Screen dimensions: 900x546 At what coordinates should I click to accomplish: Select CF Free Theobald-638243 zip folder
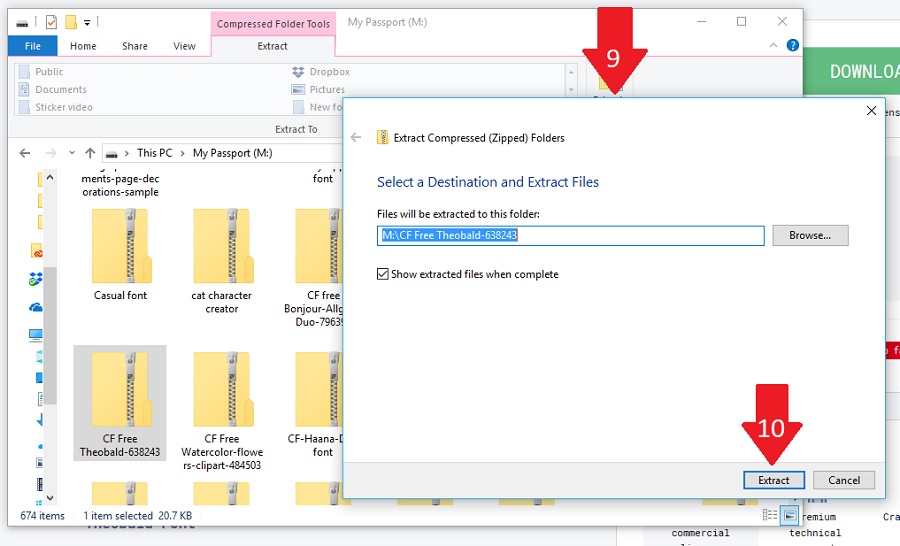(120, 402)
